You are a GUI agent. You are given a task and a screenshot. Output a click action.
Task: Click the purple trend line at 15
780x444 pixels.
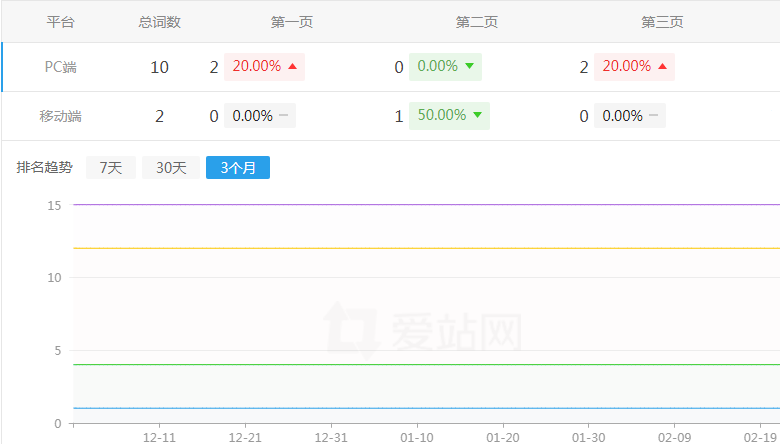pos(400,204)
